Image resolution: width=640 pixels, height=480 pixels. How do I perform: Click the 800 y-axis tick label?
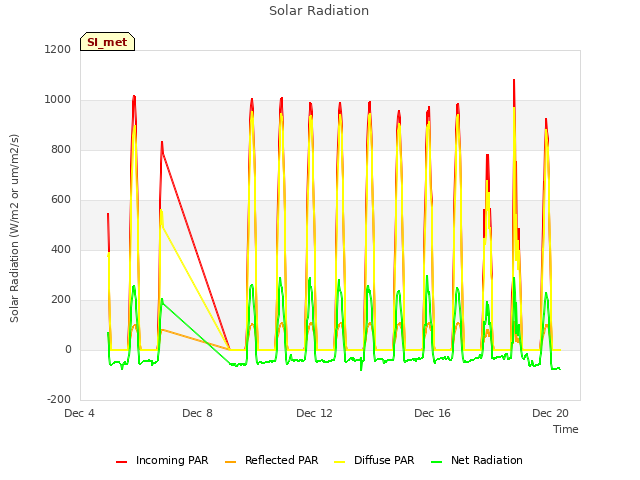point(61,149)
